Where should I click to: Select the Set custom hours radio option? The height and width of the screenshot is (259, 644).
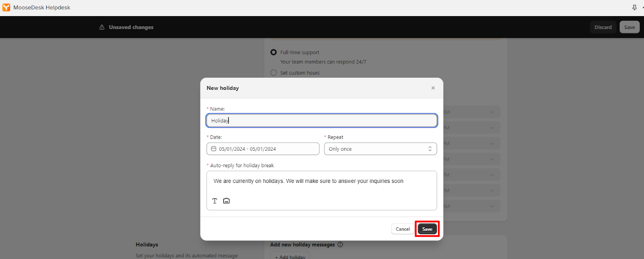[274, 73]
